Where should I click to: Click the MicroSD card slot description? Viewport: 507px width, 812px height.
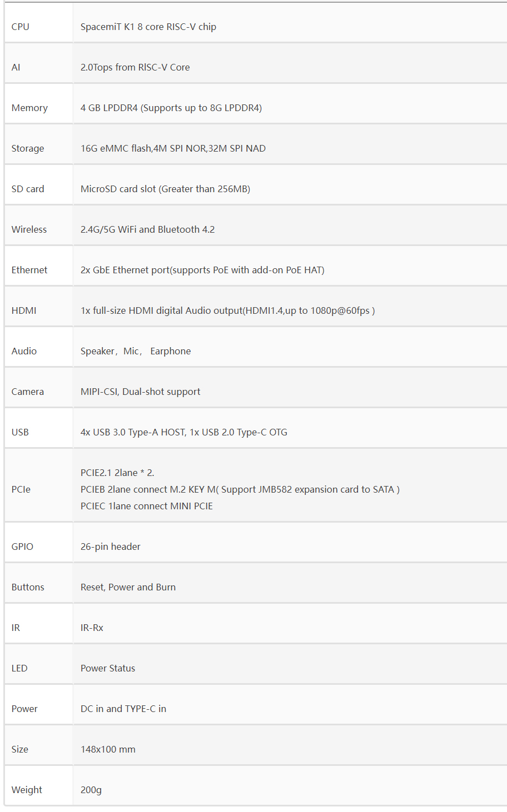click(165, 189)
